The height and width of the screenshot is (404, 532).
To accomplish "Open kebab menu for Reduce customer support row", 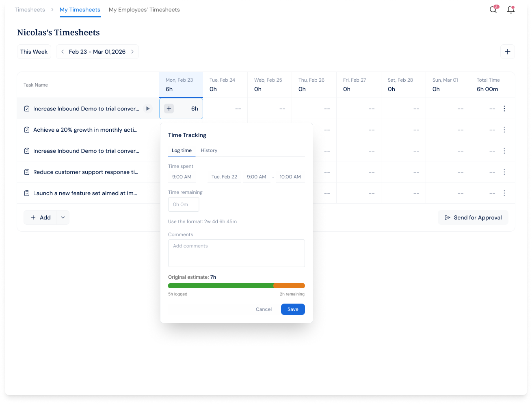I will coord(504,172).
